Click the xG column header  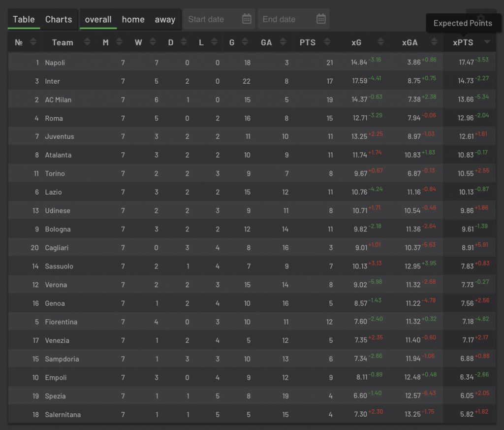pos(356,42)
